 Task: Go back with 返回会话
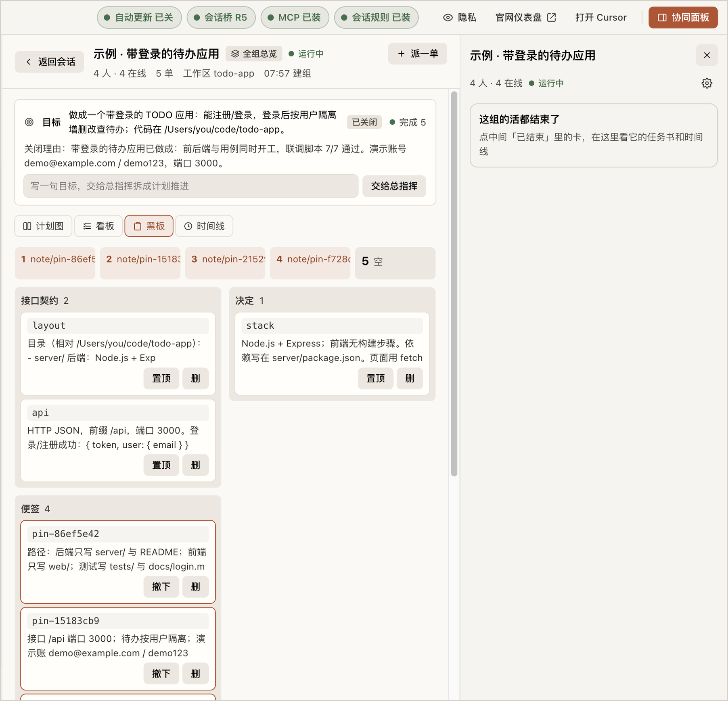(x=50, y=62)
